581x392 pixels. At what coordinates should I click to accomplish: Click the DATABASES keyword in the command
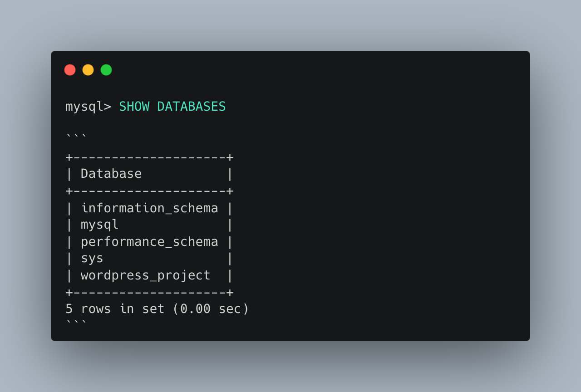coord(191,107)
